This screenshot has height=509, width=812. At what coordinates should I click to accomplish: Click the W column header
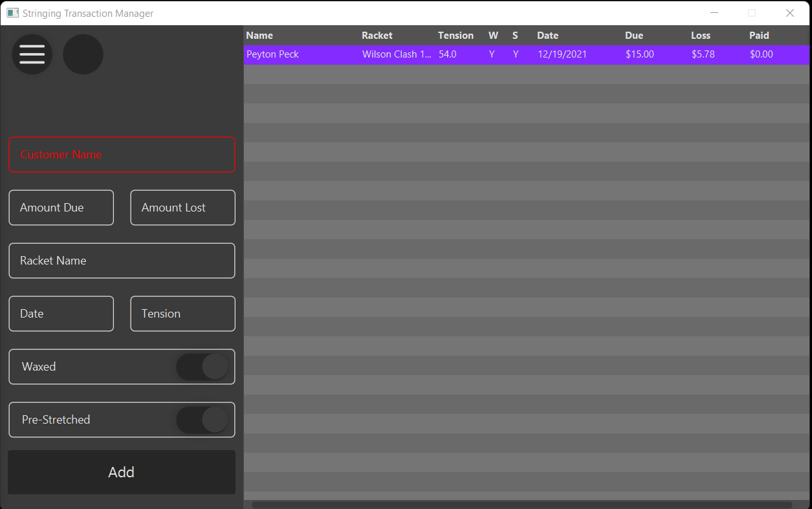[493, 36]
